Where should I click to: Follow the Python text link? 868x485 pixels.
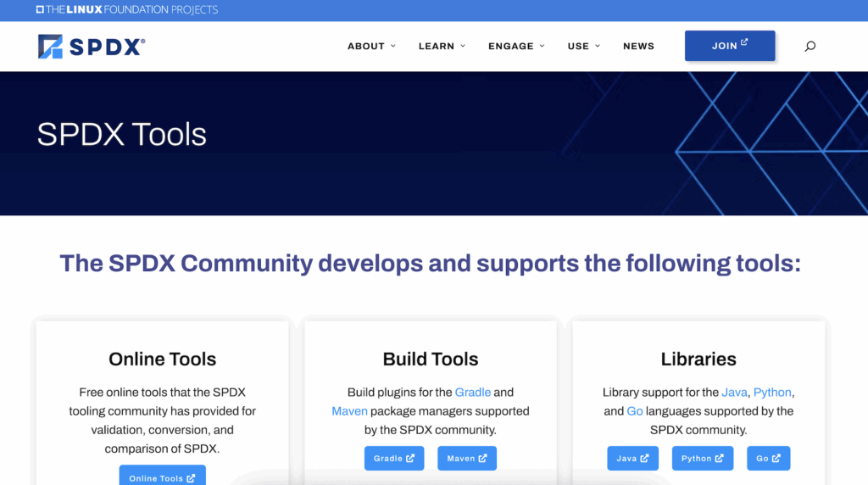772,393
